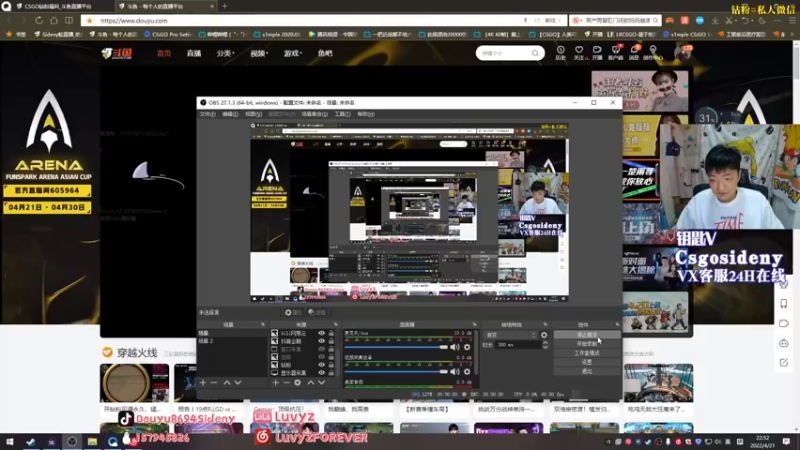Image resolution: width=800 pixels, height=450 pixels.
Task: Remove source with minus icon in OBS Sources panel
Action: [x=286, y=383]
